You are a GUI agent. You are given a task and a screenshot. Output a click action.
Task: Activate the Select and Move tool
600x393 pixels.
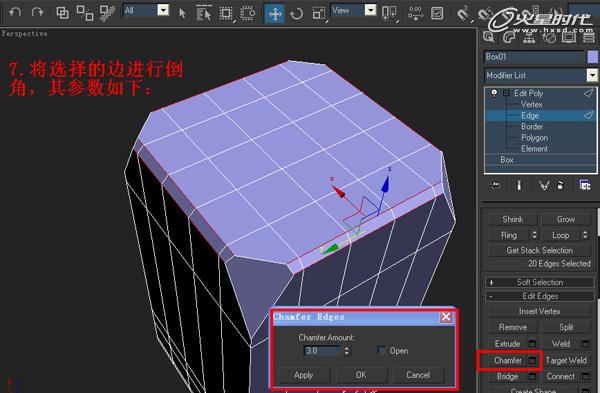[275, 14]
